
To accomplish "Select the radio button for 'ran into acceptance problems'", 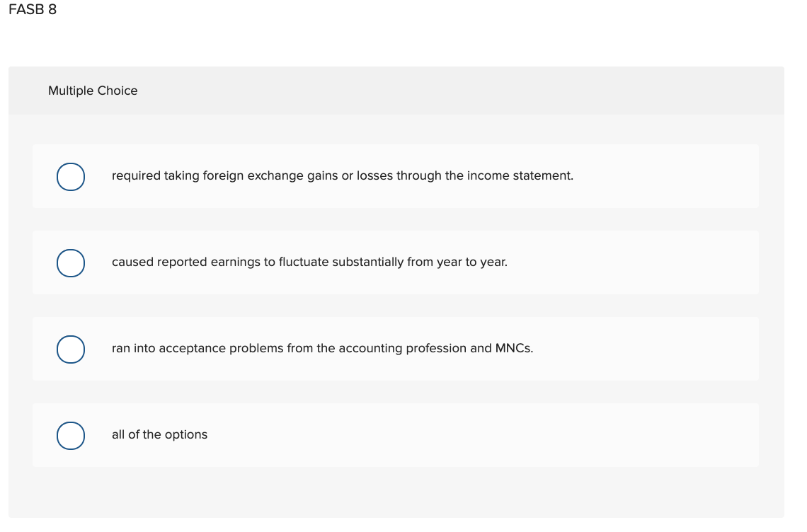I will [70, 349].
